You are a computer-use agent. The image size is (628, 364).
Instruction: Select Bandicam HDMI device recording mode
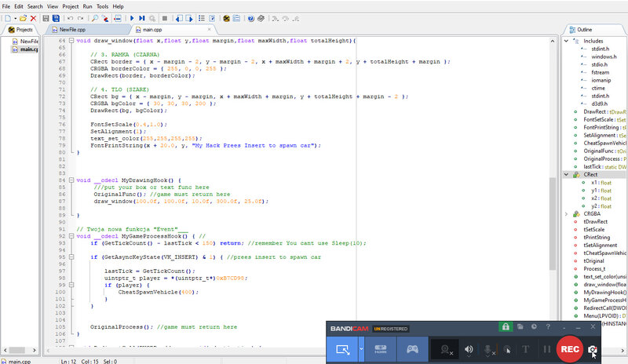tap(380, 350)
